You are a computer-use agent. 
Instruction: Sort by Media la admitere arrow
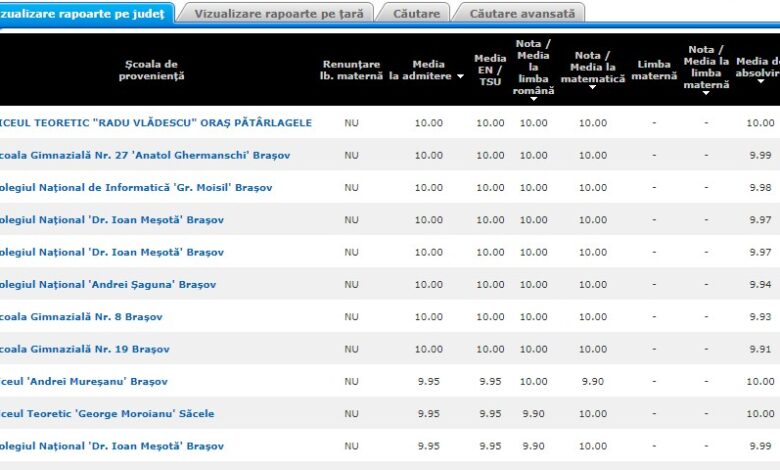coord(460,77)
